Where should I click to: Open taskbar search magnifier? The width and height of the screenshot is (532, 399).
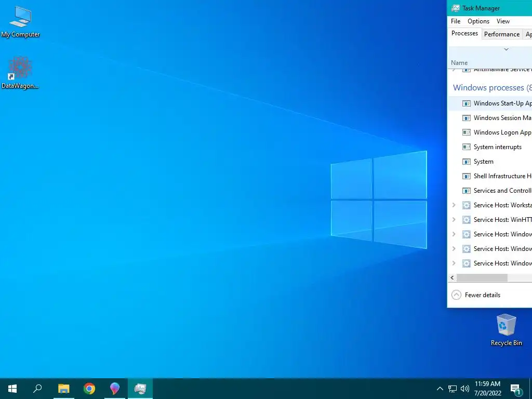37,389
